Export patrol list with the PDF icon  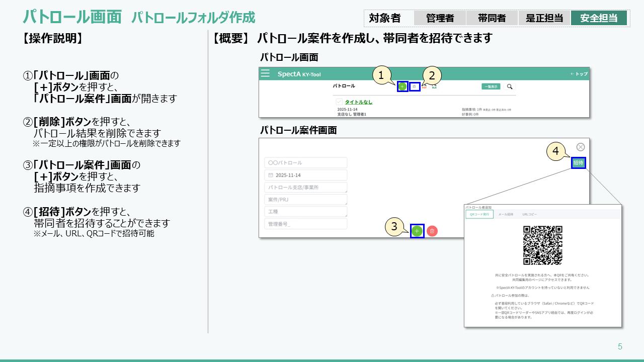(424, 87)
